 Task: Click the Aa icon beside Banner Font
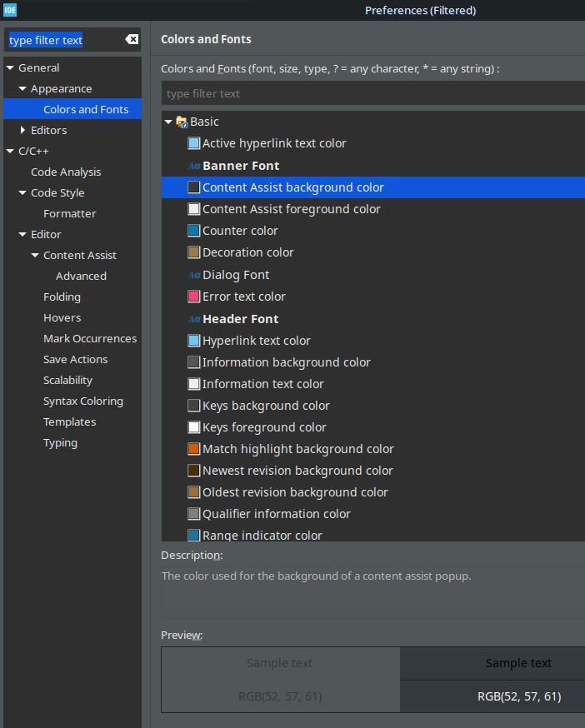click(x=193, y=165)
